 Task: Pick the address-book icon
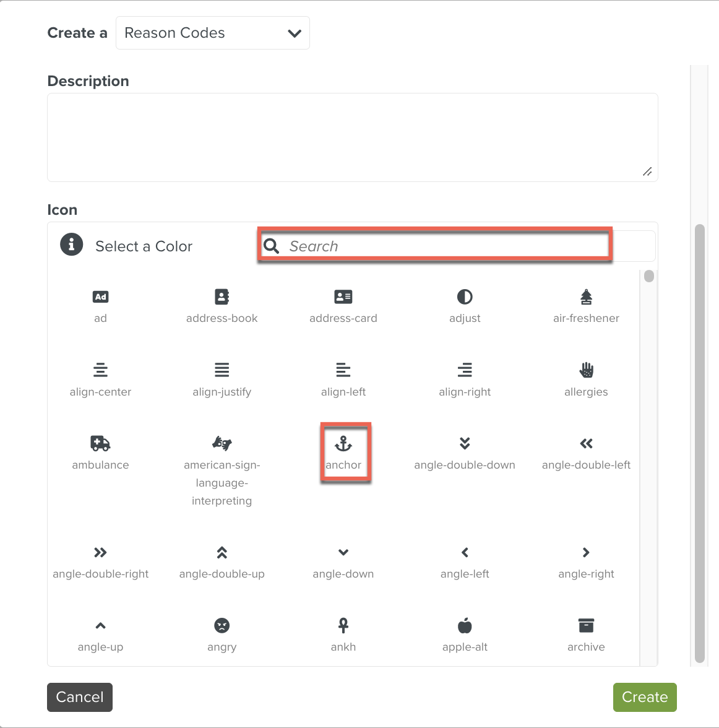click(222, 297)
